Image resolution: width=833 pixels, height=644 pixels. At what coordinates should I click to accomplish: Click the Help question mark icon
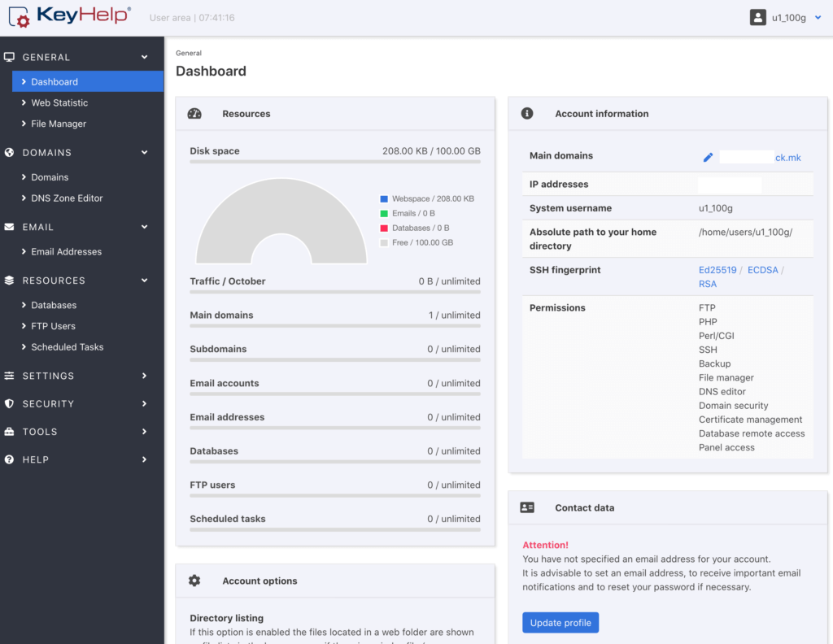click(9, 459)
